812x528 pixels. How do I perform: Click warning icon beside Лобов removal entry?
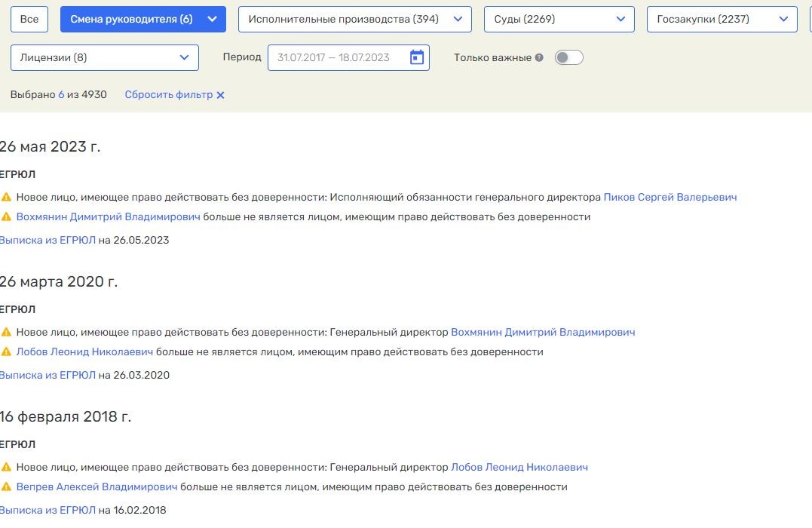[6, 352]
